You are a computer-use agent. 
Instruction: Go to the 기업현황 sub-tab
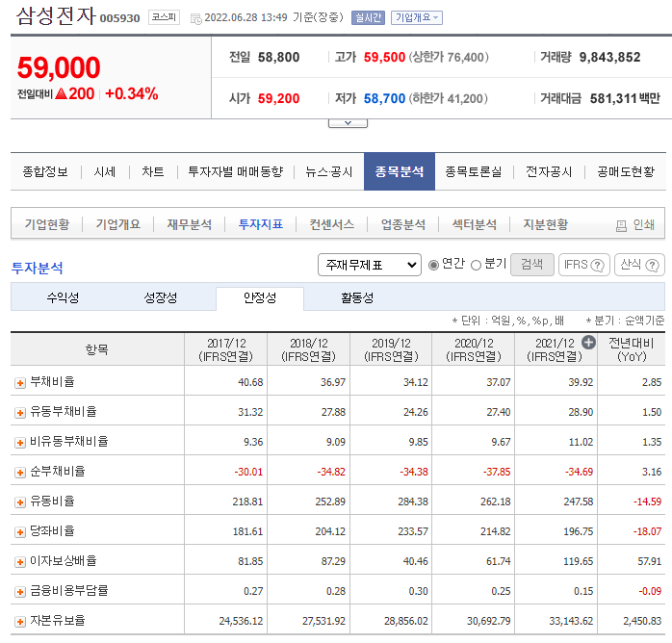(47, 224)
